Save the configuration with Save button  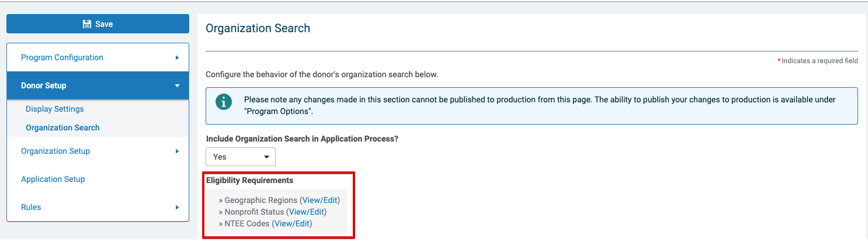click(98, 24)
